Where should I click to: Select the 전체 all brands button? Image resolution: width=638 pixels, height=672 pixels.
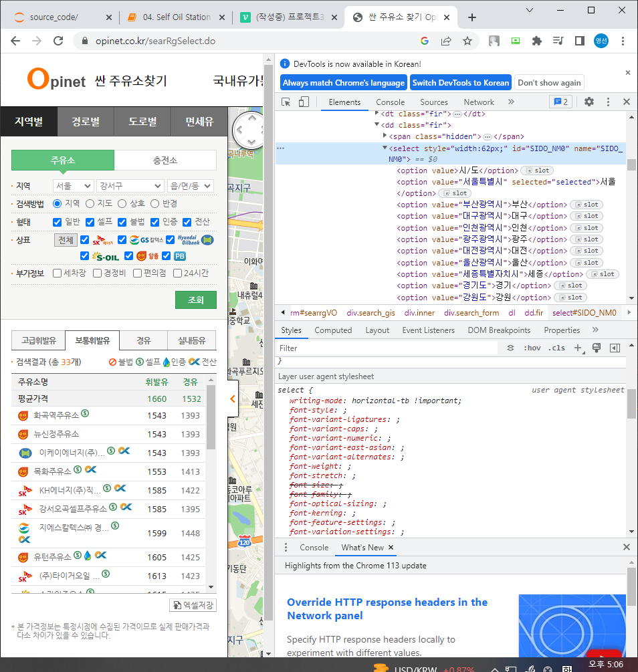[66, 240]
